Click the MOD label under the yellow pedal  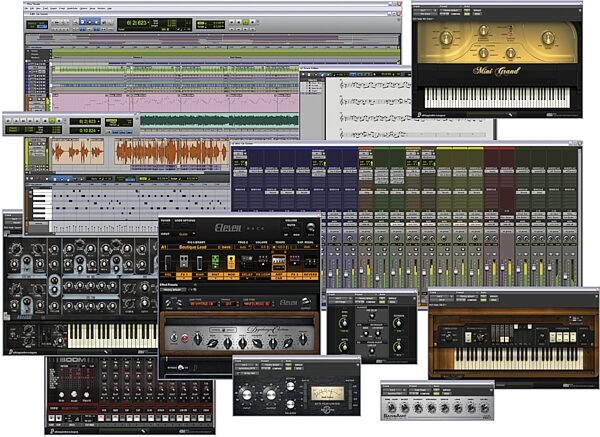[231, 275]
